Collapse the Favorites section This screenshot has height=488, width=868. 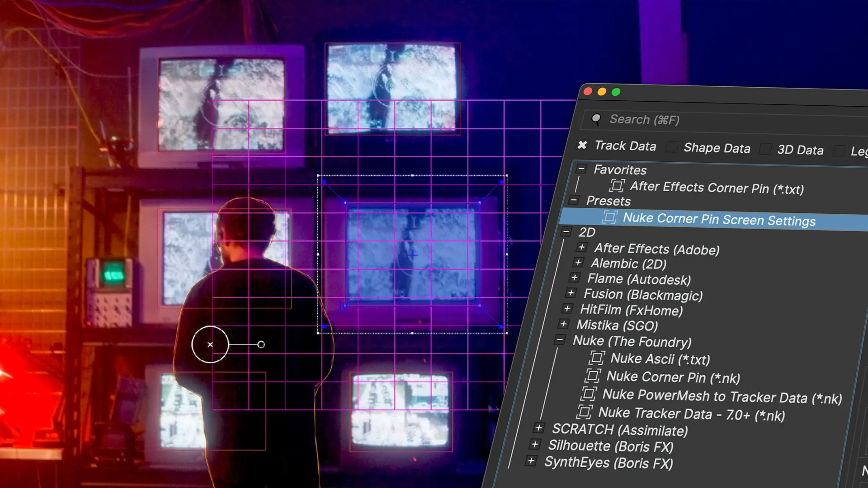tap(581, 169)
